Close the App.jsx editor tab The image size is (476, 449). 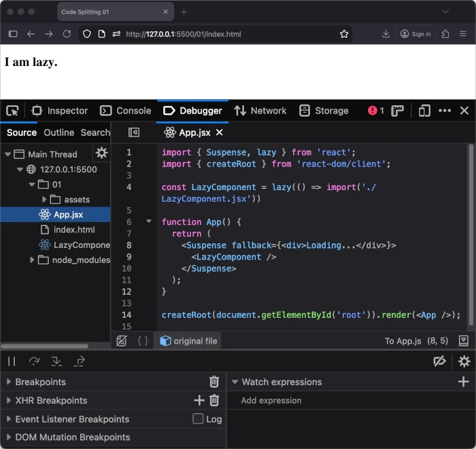(x=220, y=132)
